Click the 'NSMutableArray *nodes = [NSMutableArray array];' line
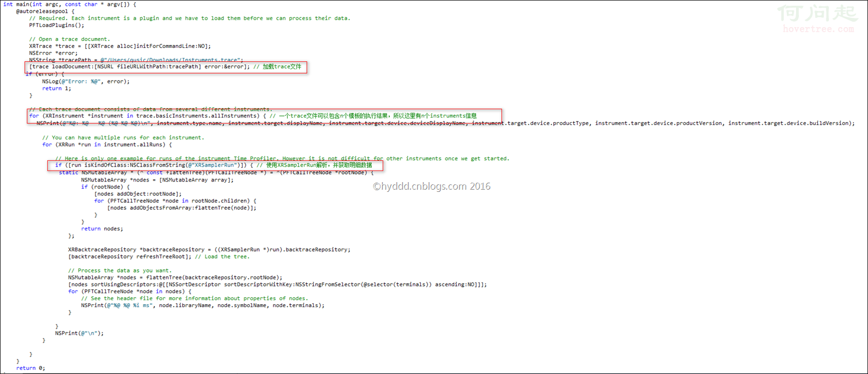 coord(157,180)
